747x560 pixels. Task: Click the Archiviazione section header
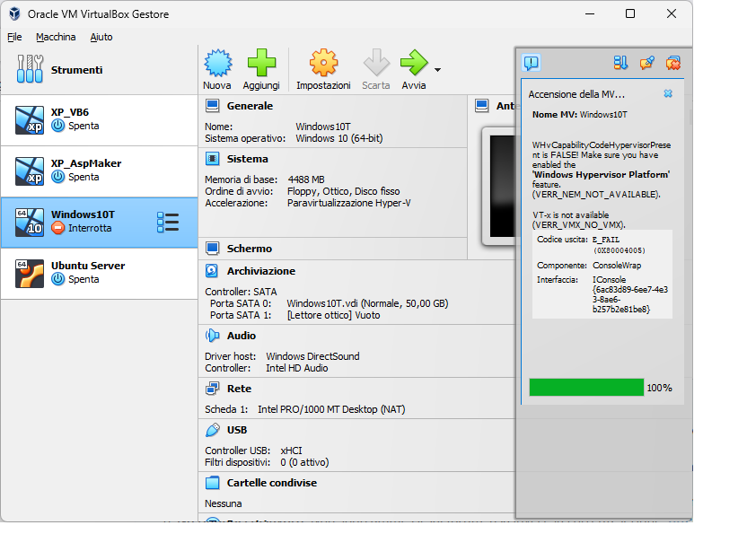(261, 271)
